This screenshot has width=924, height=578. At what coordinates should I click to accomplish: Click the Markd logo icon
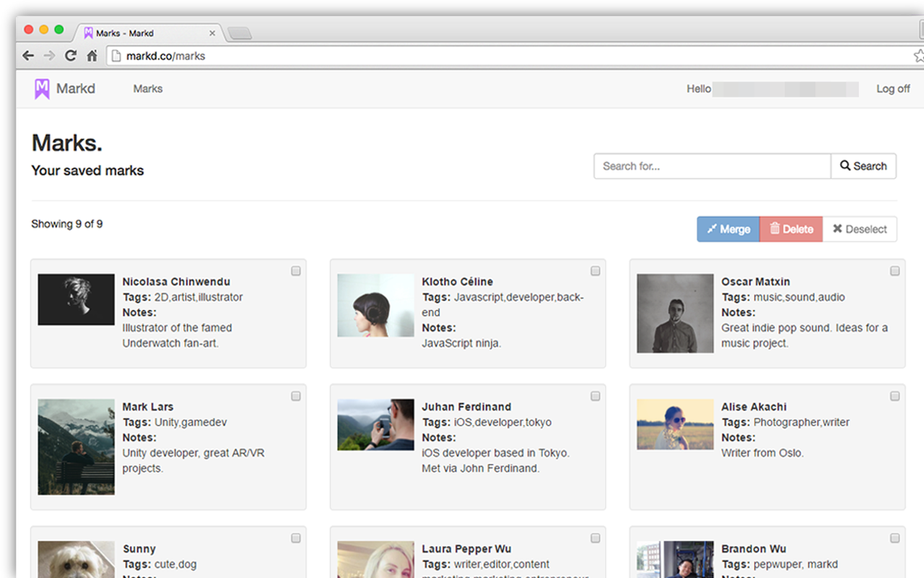point(42,89)
